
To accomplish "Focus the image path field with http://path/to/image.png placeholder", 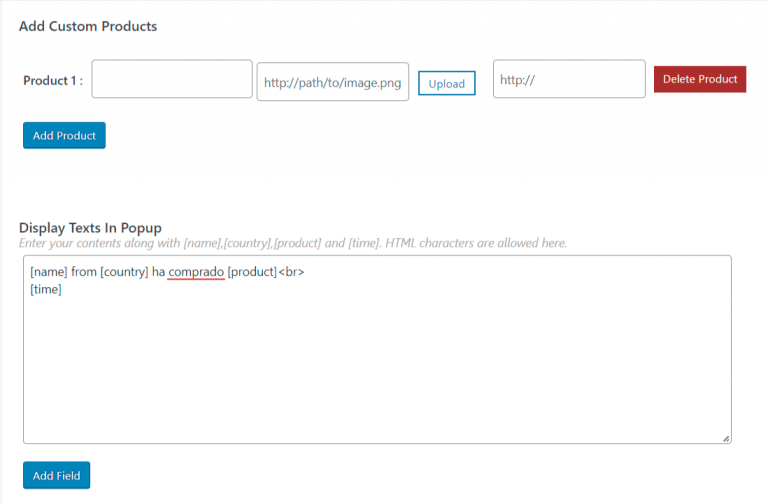I will click(x=333, y=82).
